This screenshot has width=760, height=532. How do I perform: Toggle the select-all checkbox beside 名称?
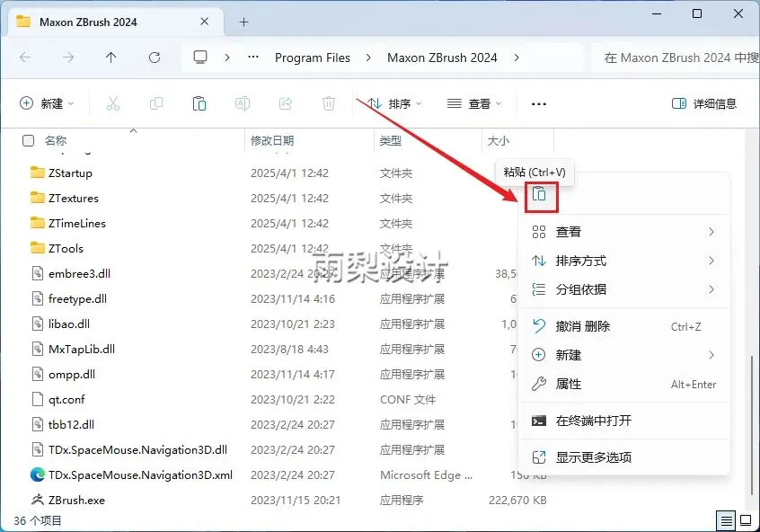pos(29,140)
